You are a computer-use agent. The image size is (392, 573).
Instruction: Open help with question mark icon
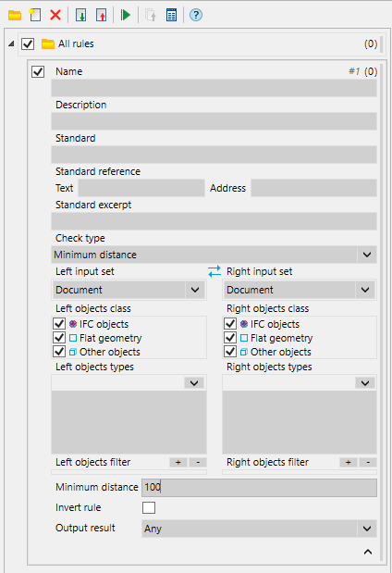click(x=196, y=16)
